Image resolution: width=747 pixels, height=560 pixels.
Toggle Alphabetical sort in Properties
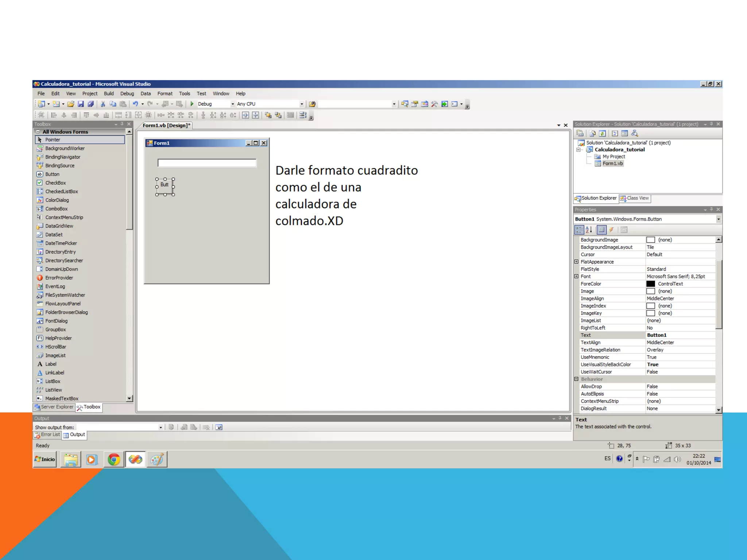coord(589,230)
